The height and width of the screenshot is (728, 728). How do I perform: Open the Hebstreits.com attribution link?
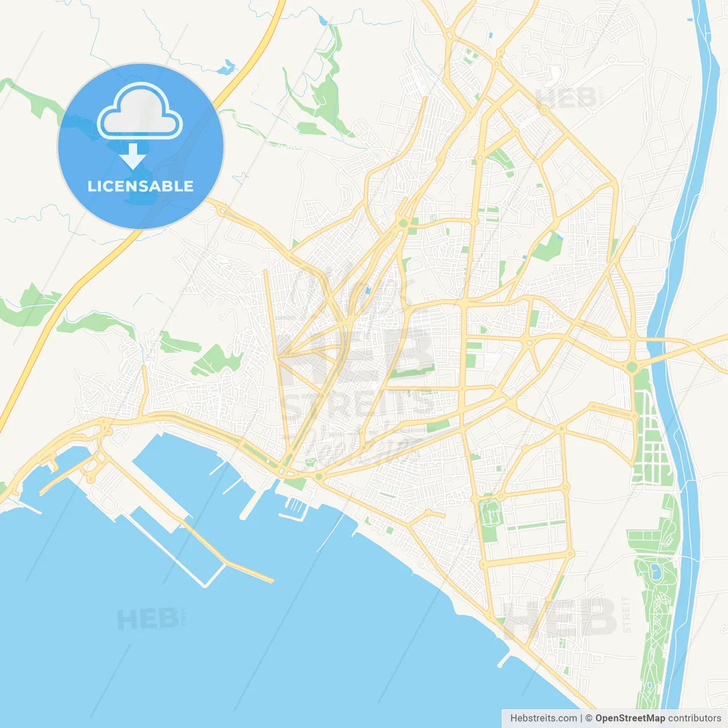[x=543, y=718]
